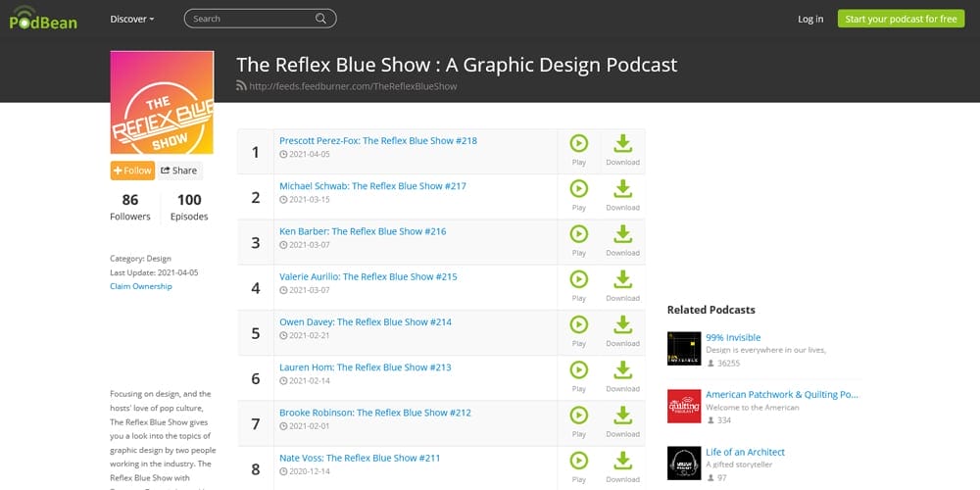Viewport: 980px width, 490px height.
Task: Open Lauren Hom episode #213 title
Action: [365, 367]
